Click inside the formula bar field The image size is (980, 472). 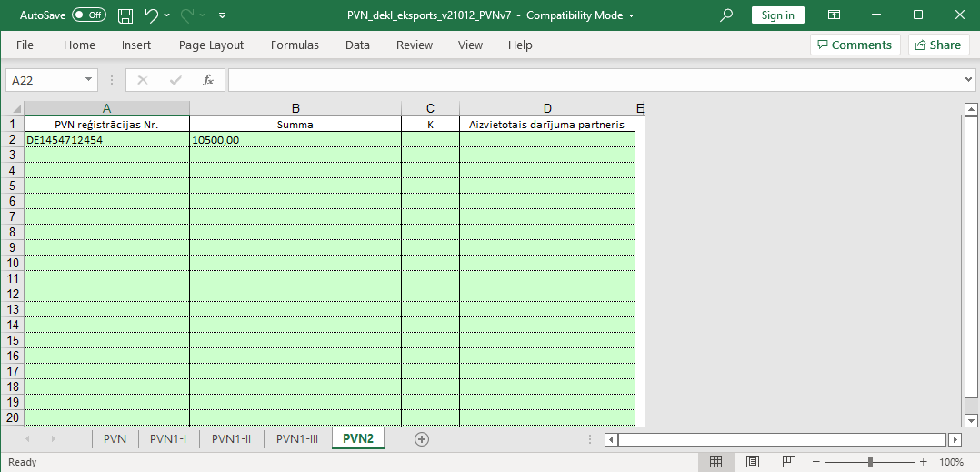(594, 80)
